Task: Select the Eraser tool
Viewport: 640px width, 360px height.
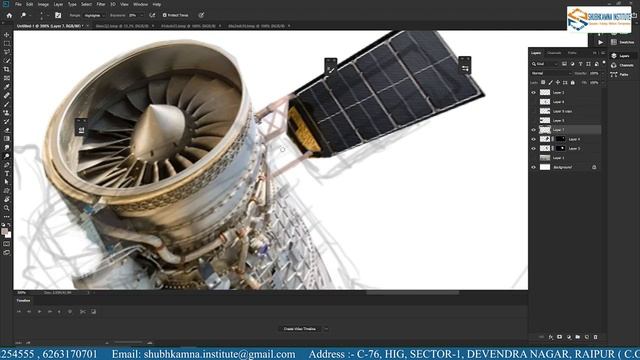Action: [7, 130]
